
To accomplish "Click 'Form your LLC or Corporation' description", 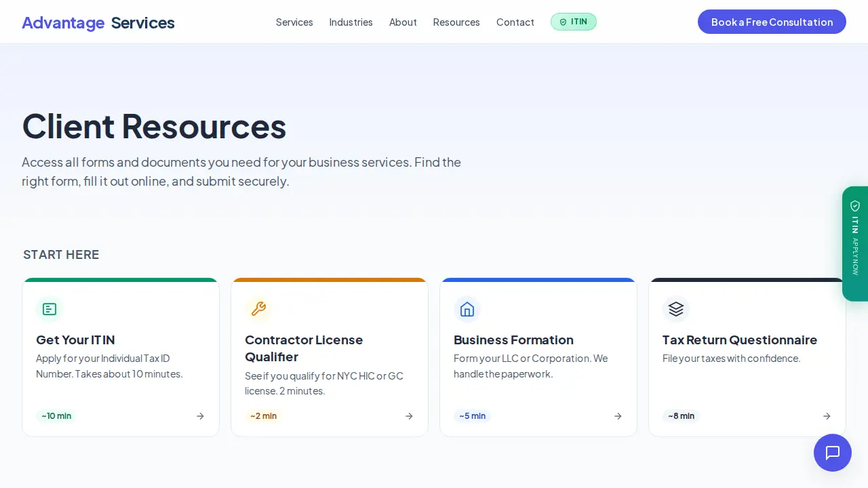I will (531, 366).
